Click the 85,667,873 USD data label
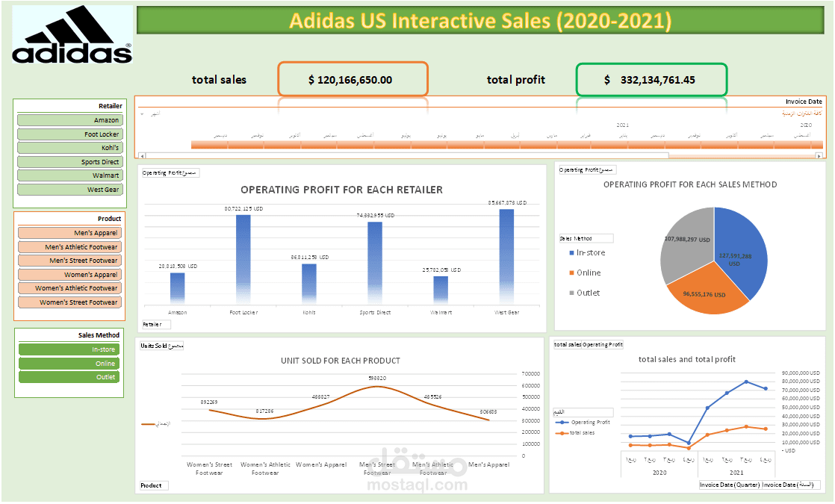The width and height of the screenshot is (835, 504). 507,203
